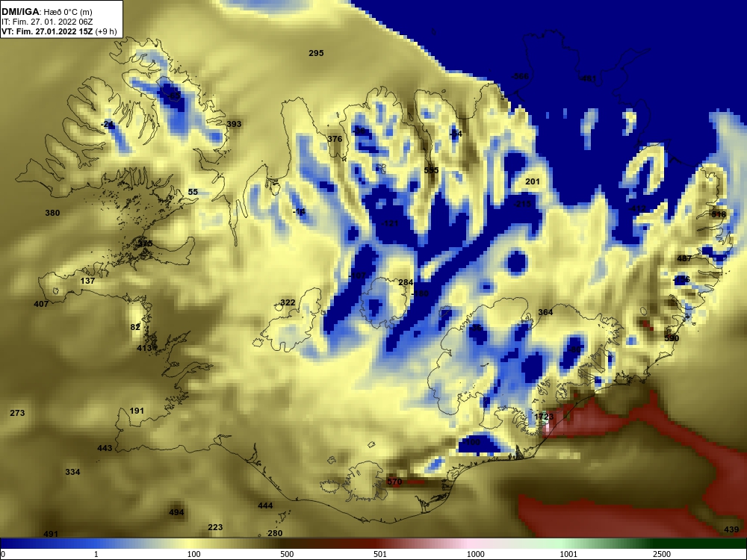Select the 444 value on the map
This screenshot has height=560, width=747.
point(265,505)
